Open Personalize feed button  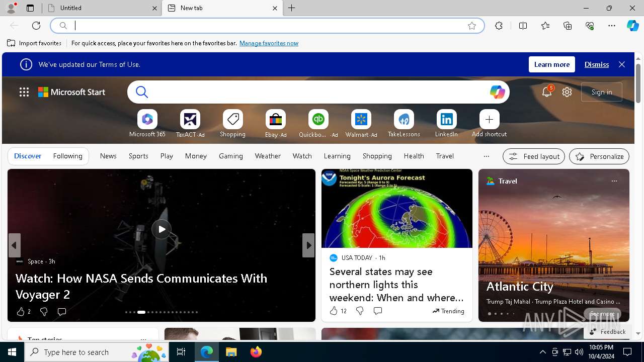click(x=599, y=156)
